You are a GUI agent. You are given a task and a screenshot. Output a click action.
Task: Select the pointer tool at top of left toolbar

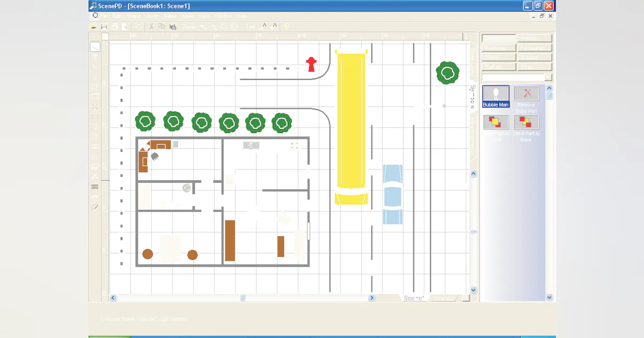click(x=95, y=47)
